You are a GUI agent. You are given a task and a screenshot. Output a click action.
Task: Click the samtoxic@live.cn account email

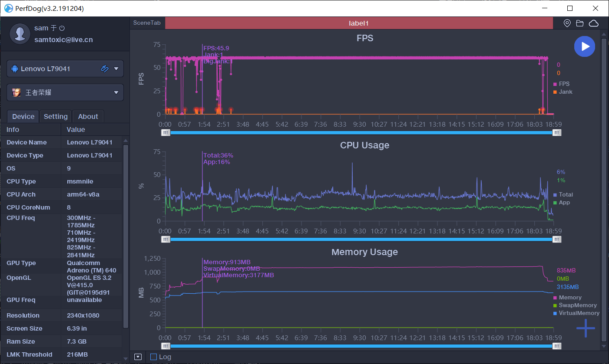63,39
